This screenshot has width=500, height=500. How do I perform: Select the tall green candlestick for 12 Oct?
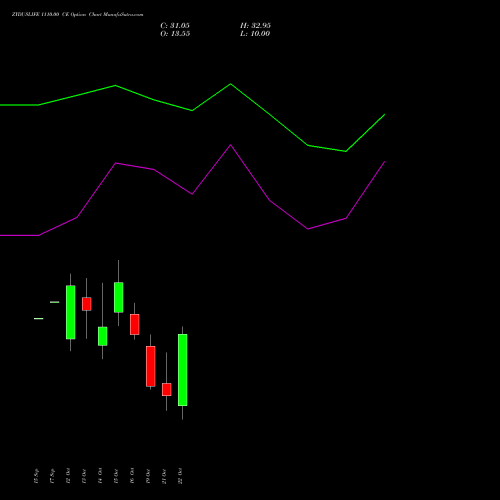click(71, 312)
